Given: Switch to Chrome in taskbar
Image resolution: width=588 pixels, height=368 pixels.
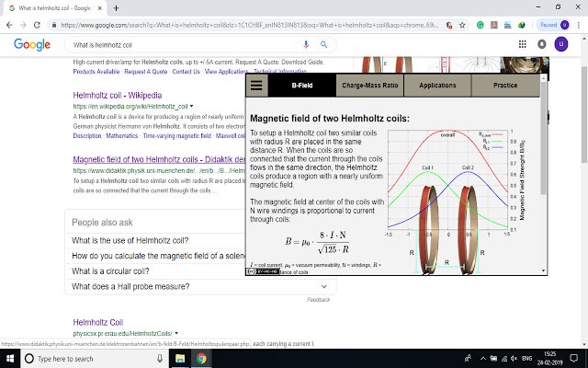Looking at the screenshot, I should pyautogui.click(x=201, y=359).
